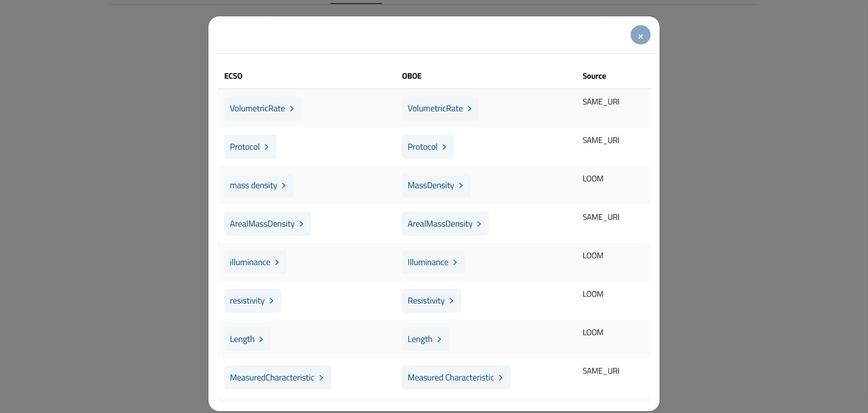Screen dimensions: 868x413
Task: Open the OBOE Illuminance term
Action: pyautogui.click(x=428, y=262)
